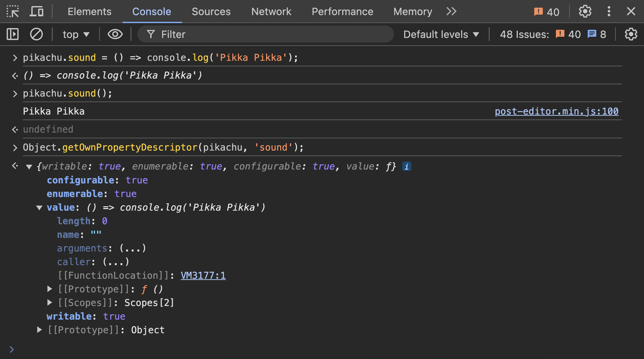Viewport: 644px width, 359px height.
Task: Open live expression eye icon
Action: [115, 34]
